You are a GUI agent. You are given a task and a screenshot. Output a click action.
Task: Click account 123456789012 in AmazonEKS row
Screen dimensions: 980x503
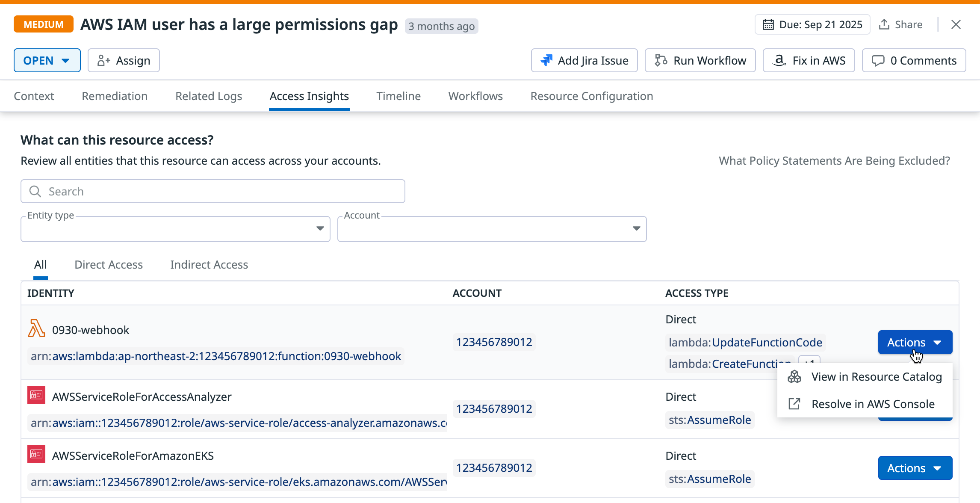point(494,468)
